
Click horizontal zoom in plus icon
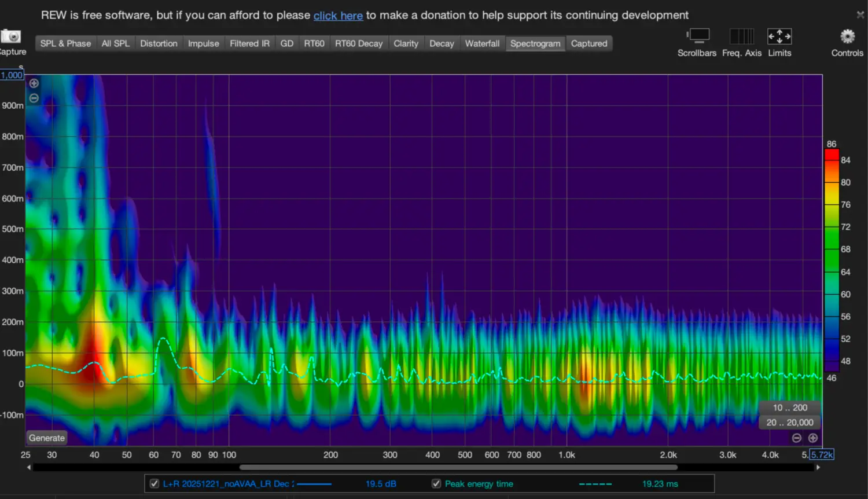812,438
